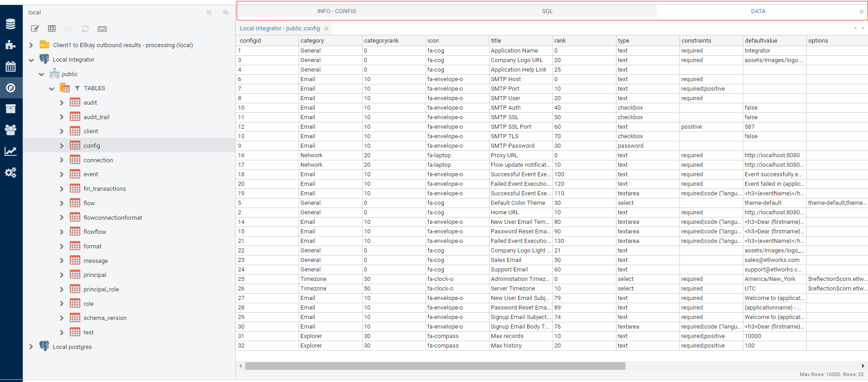Switch to the INFO - CONFIG tab

(x=336, y=11)
